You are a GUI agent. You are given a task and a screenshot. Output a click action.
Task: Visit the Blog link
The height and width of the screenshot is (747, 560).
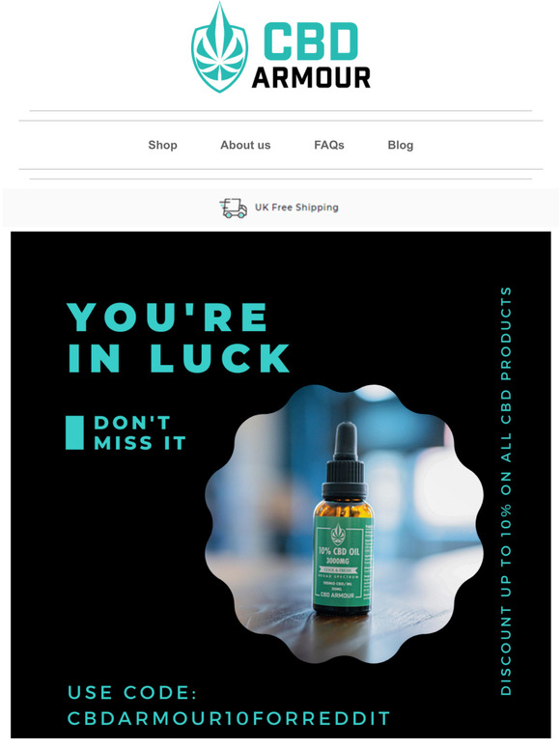pyautogui.click(x=401, y=145)
